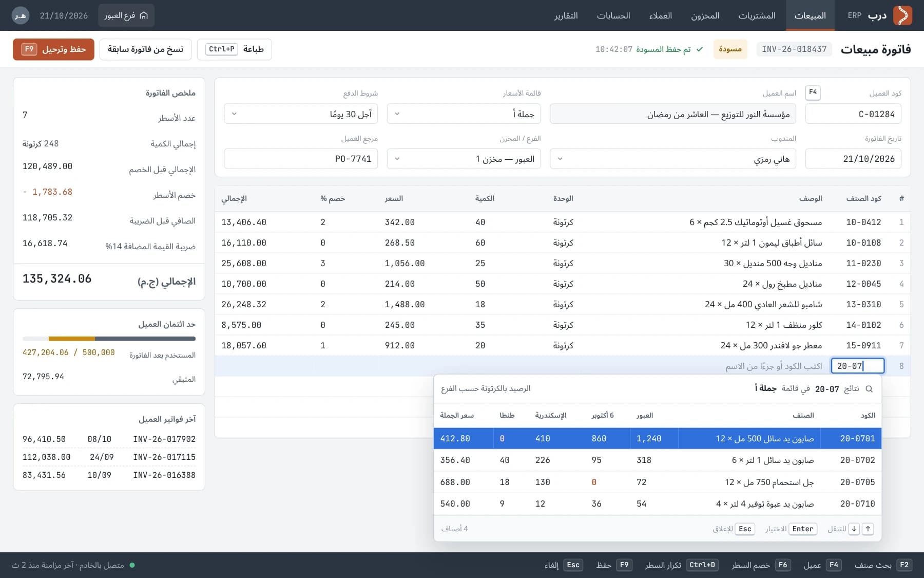
Task: Expand the price list dropdown جملة أ
Action: [464, 114]
